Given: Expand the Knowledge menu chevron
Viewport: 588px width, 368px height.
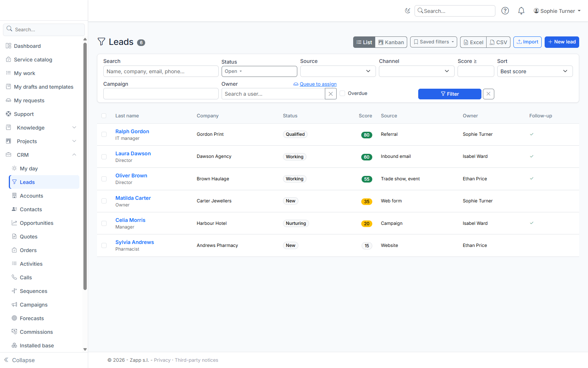Looking at the screenshot, I should coord(74,128).
